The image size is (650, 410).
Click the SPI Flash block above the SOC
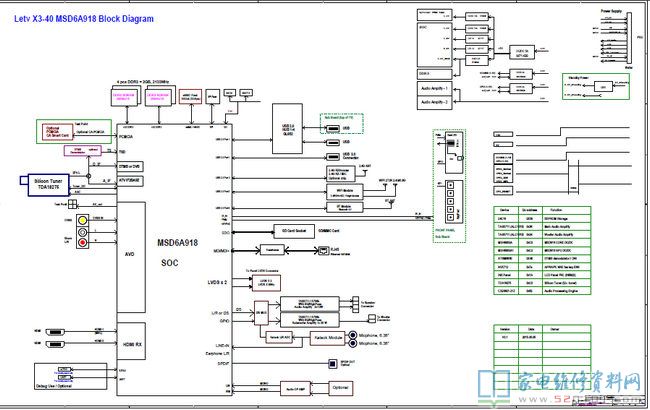[x=213, y=97]
